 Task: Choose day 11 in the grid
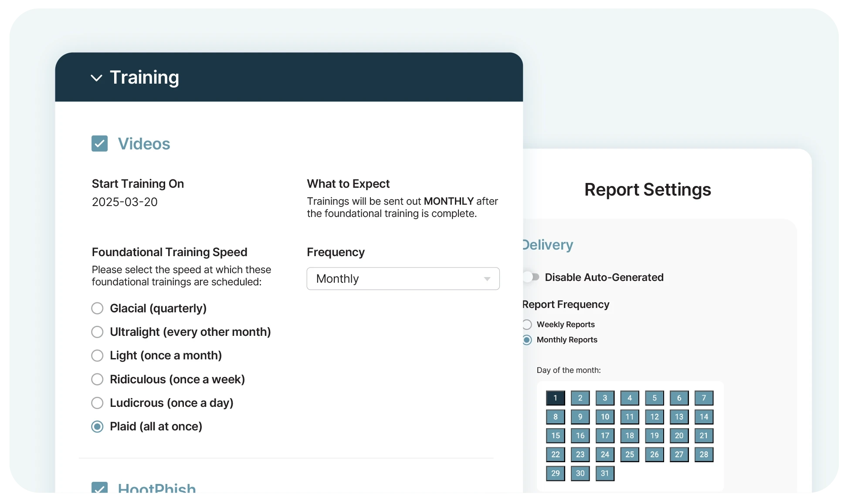pos(630,417)
